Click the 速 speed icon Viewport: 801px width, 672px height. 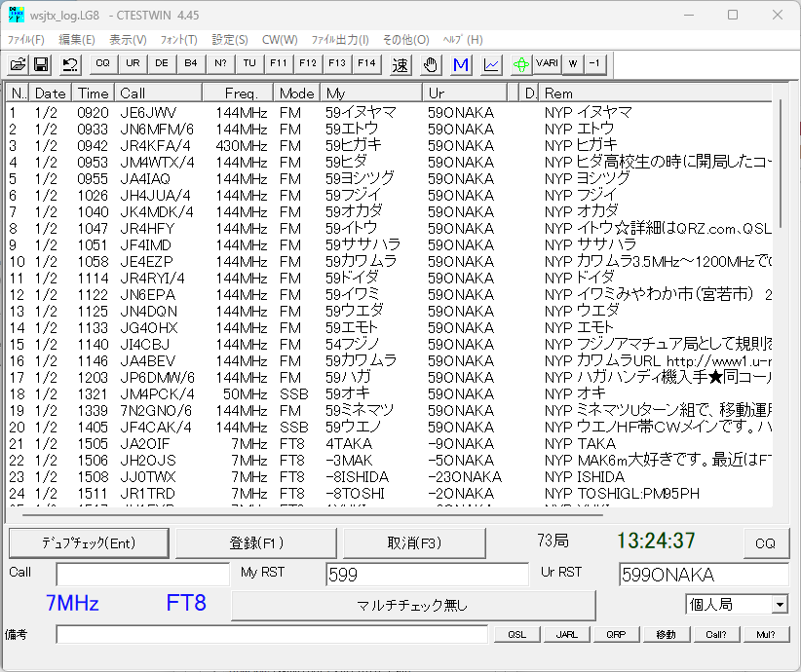pyautogui.click(x=400, y=64)
